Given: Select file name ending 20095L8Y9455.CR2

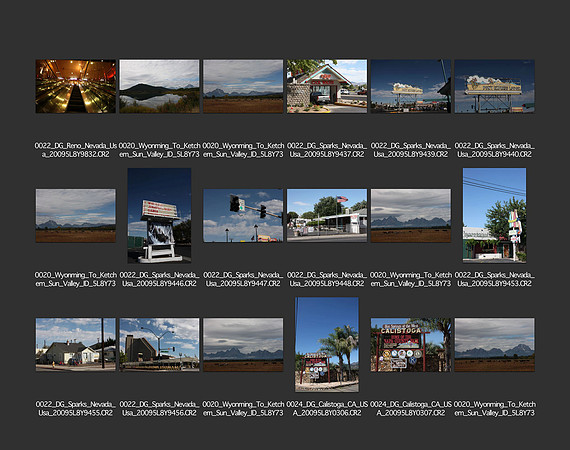Looking at the screenshot, I should tap(76, 409).
